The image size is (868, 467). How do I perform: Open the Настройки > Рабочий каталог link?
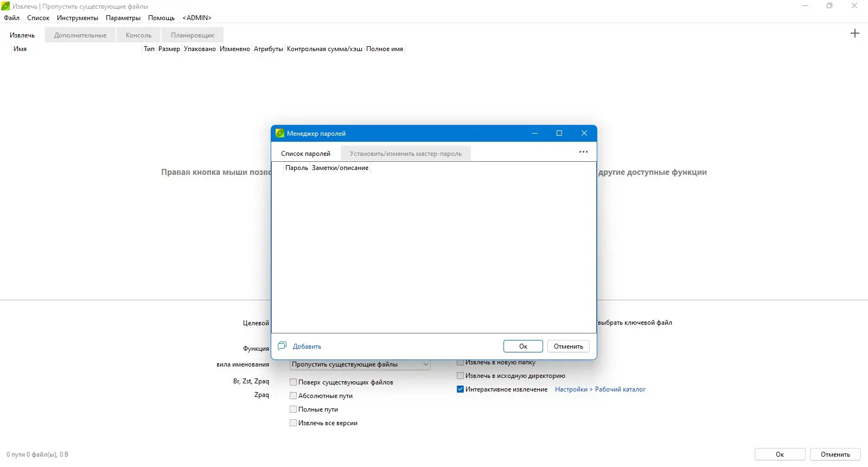click(x=600, y=389)
